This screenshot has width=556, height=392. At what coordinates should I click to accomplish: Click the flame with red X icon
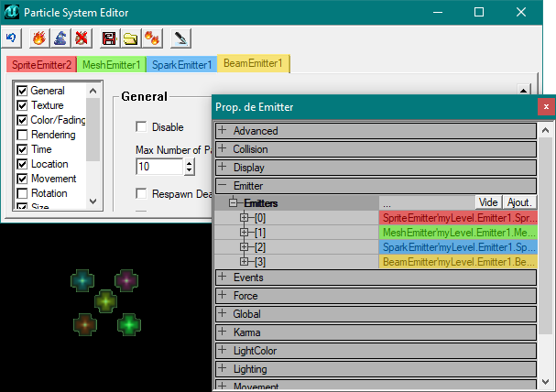(81, 38)
